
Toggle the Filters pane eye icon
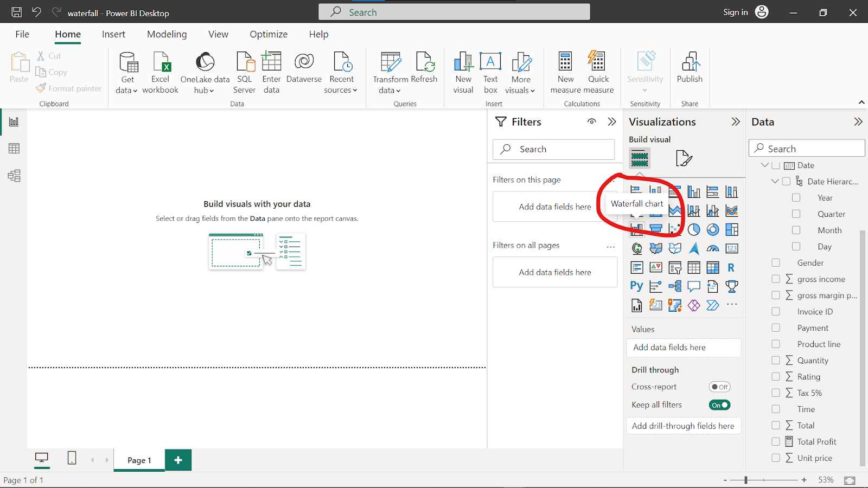click(x=592, y=121)
